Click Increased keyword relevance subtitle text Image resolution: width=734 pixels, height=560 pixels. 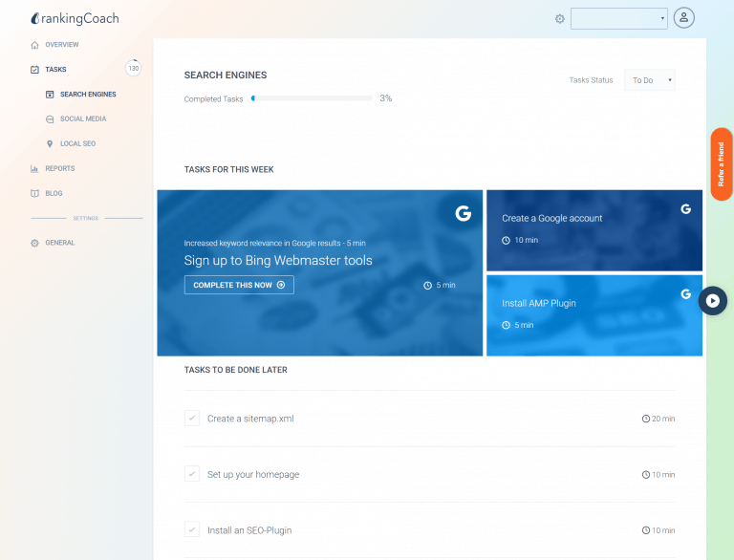[275, 243]
